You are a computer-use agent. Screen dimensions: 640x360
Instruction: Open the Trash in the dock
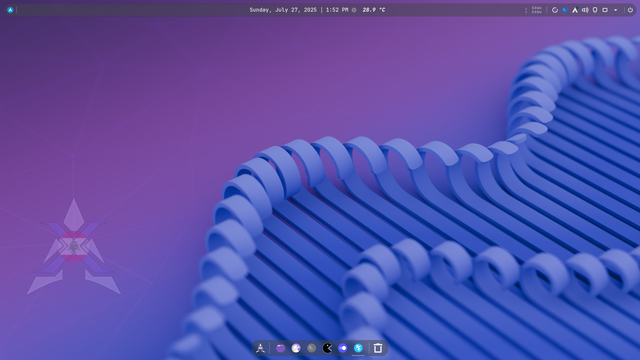tap(378, 348)
